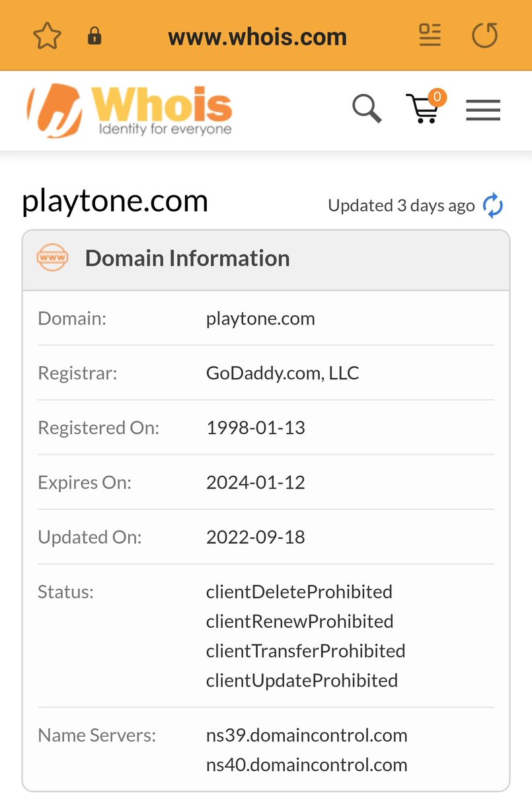Screen dimensions: 532x793
Task: Tap the bookmark star icon
Action: 46,36
